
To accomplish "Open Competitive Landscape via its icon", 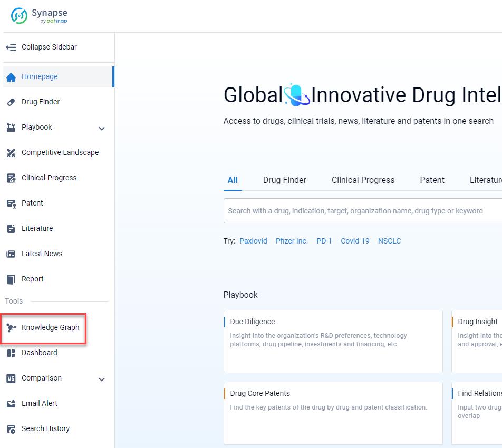I will point(11,153).
